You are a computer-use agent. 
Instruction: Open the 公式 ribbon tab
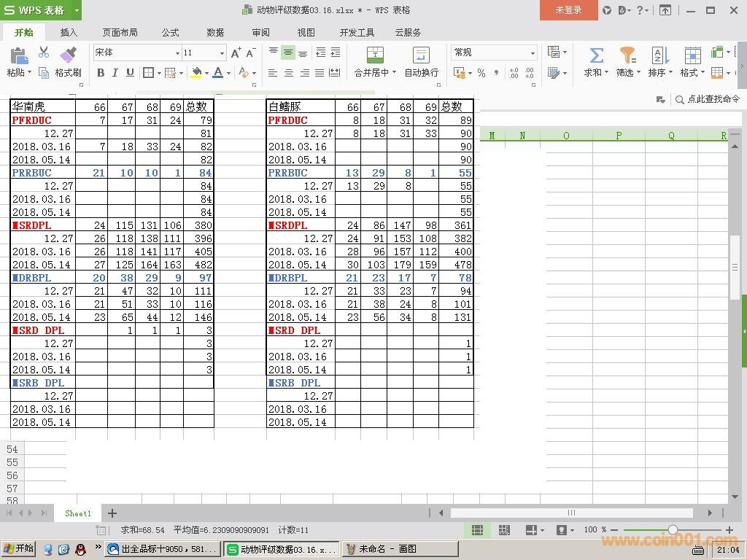pos(170,33)
